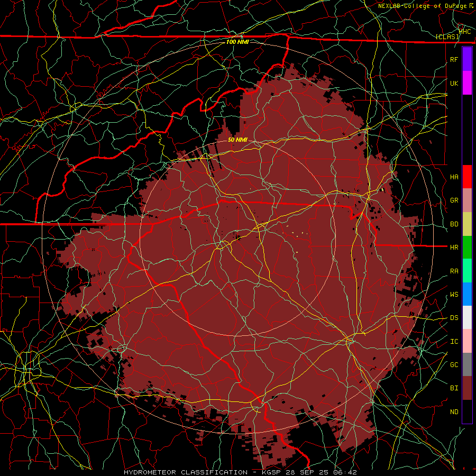Click the 'HR' legend label
Image resolution: width=476 pixels, height=476 pixels.
tap(454, 247)
